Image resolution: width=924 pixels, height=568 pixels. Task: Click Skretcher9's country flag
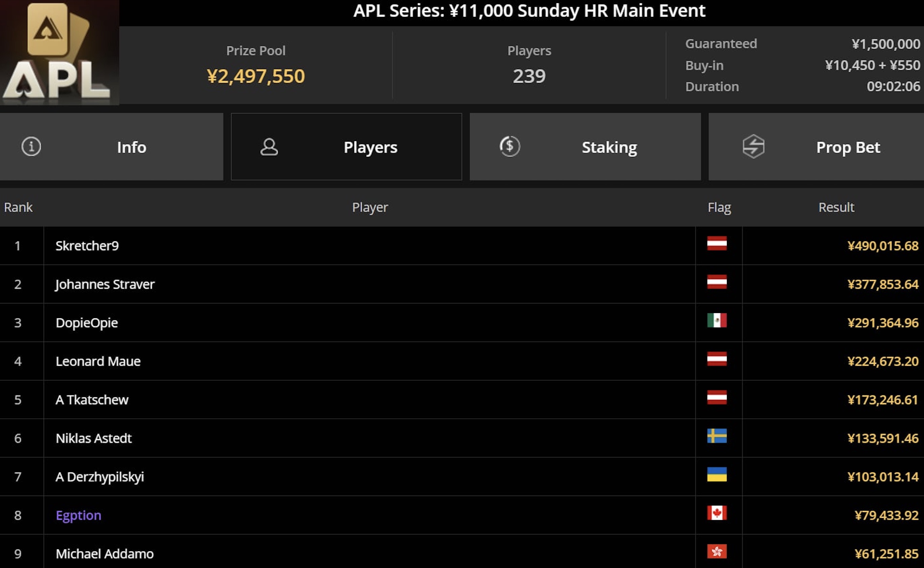coord(716,244)
